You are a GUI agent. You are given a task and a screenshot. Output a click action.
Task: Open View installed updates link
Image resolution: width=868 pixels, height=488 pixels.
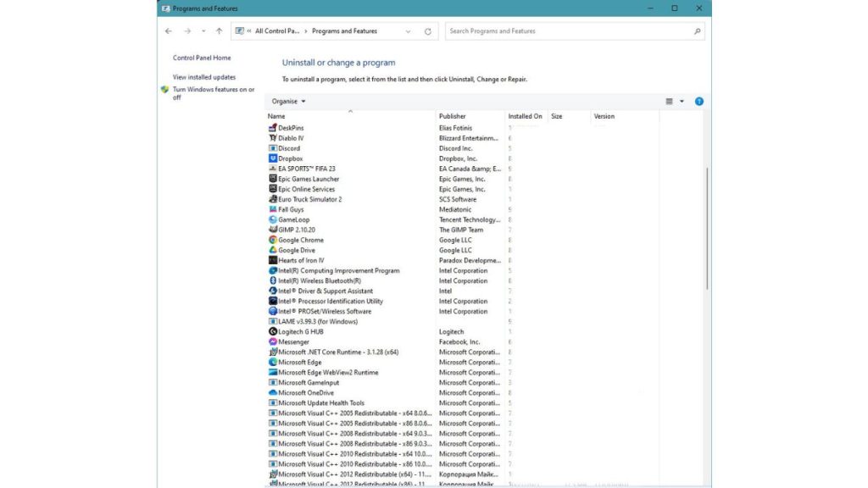pos(203,77)
